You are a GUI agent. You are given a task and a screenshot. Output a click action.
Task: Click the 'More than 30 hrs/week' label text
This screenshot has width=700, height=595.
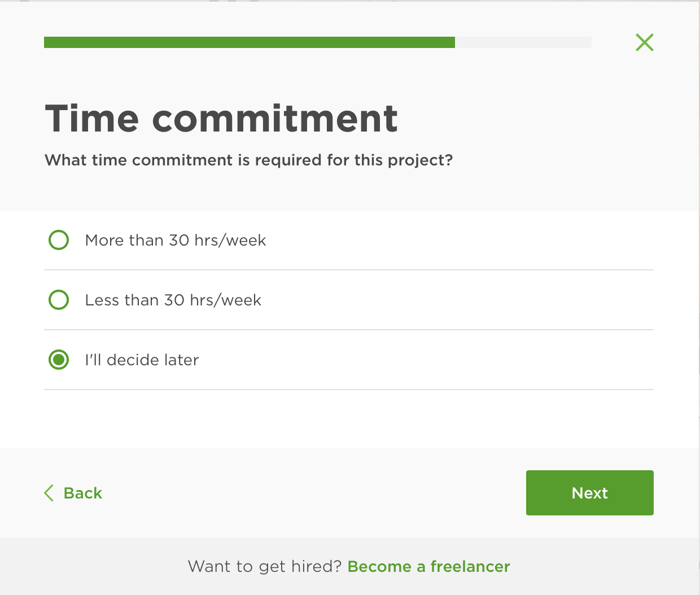point(175,240)
